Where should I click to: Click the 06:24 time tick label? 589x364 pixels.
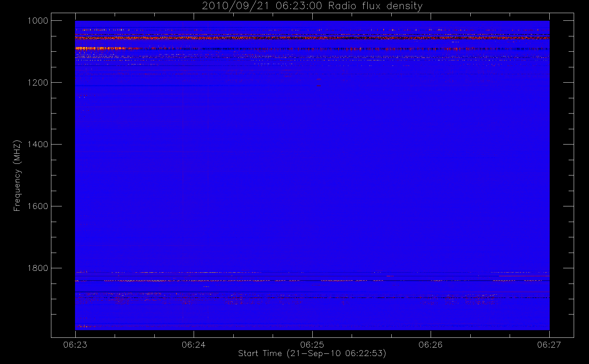coord(194,345)
